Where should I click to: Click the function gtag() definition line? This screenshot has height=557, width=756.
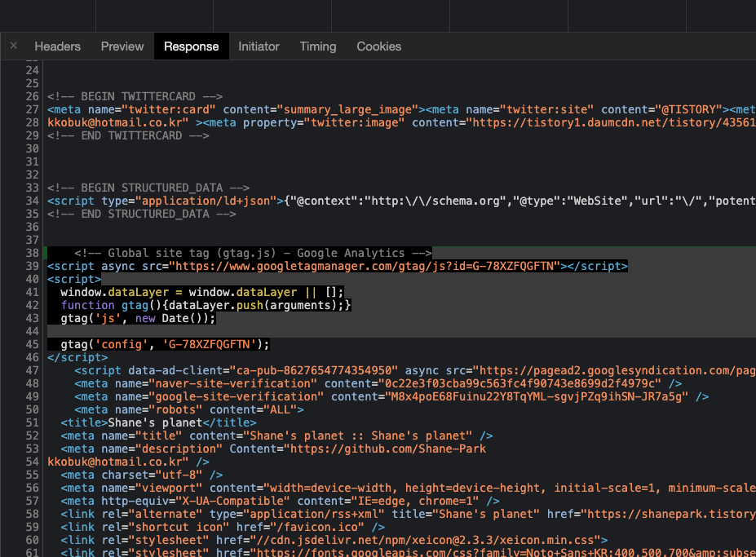pyautogui.click(x=206, y=305)
